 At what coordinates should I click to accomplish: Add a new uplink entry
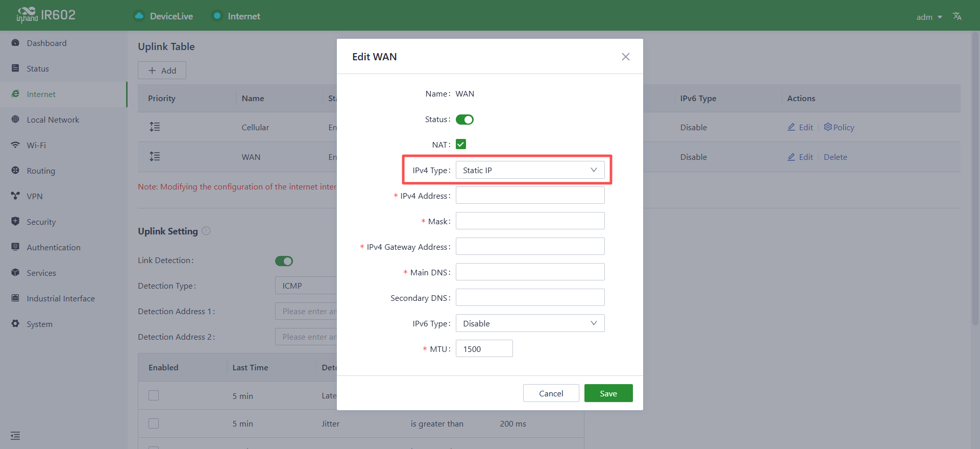click(x=162, y=70)
